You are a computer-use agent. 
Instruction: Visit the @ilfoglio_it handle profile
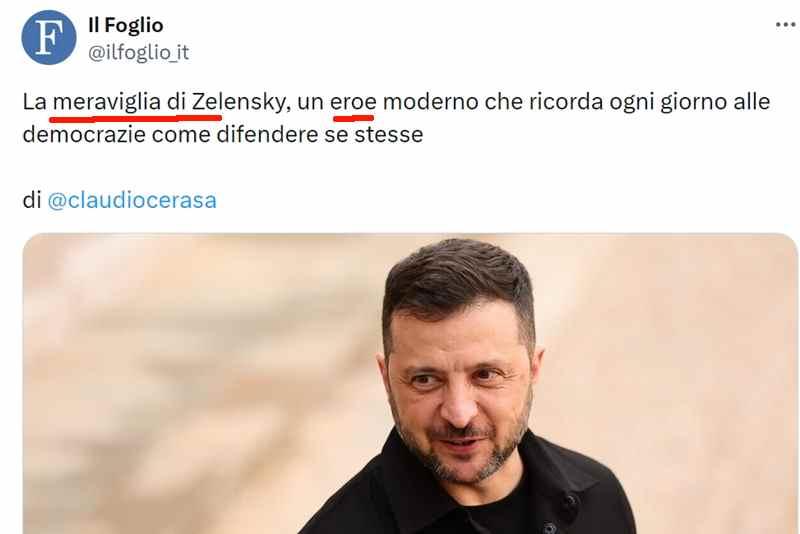coord(138,52)
